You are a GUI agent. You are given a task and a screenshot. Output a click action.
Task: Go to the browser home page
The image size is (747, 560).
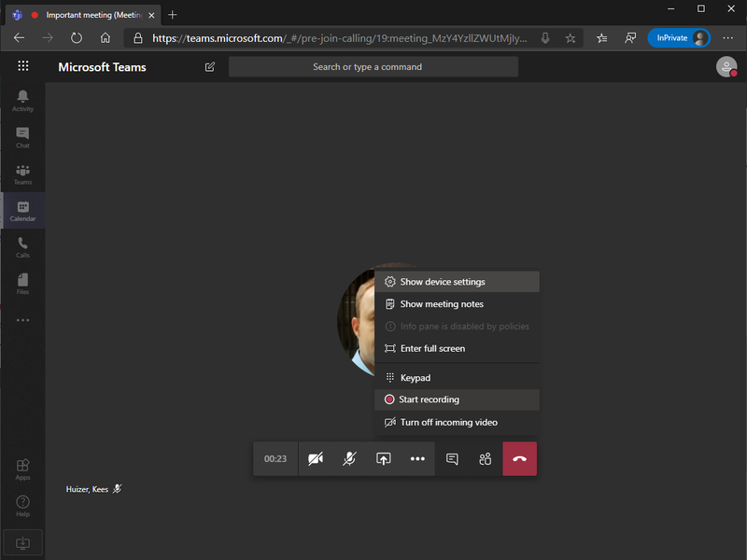pyautogui.click(x=106, y=38)
